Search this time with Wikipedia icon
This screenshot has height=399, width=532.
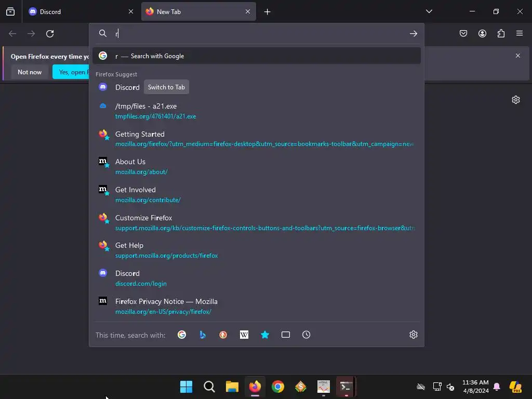tap(244, 335)
